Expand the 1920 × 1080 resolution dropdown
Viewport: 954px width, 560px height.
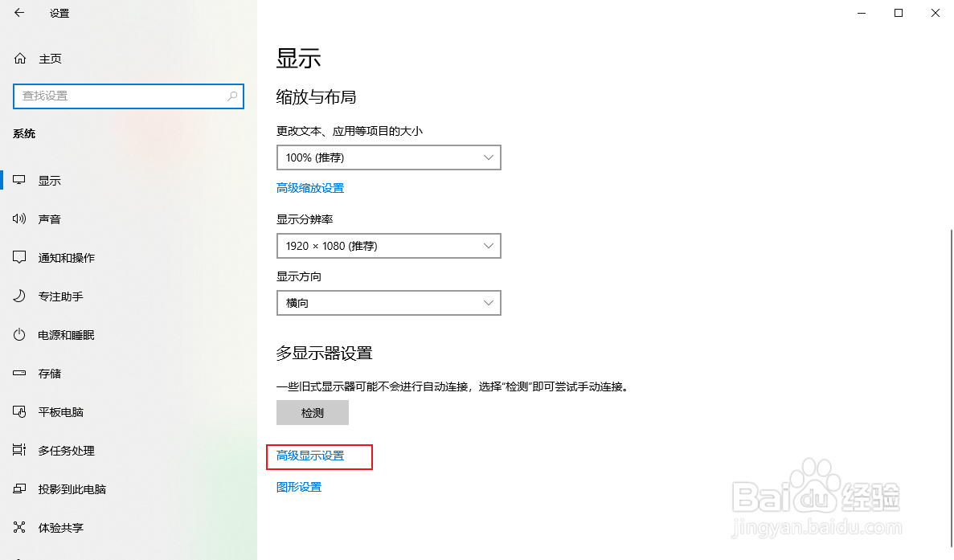click(388, 246)
